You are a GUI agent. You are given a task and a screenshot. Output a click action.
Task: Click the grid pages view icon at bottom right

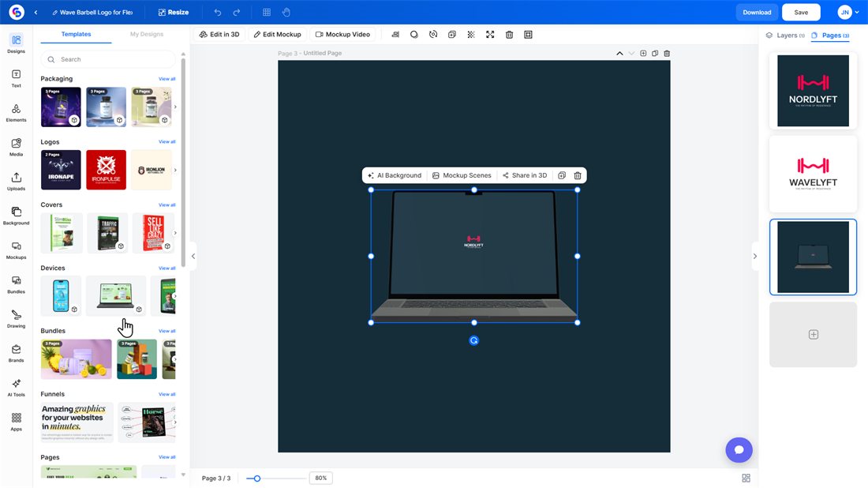(746, 478)
